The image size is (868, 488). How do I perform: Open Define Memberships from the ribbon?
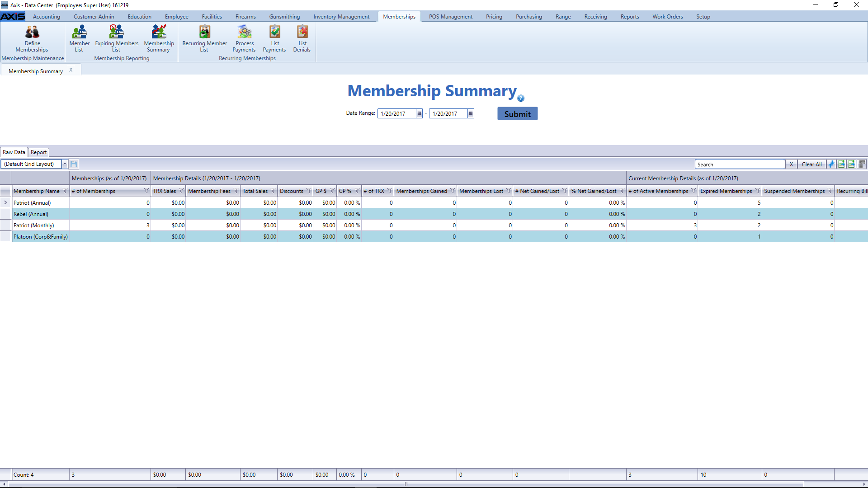pos(32,39)
